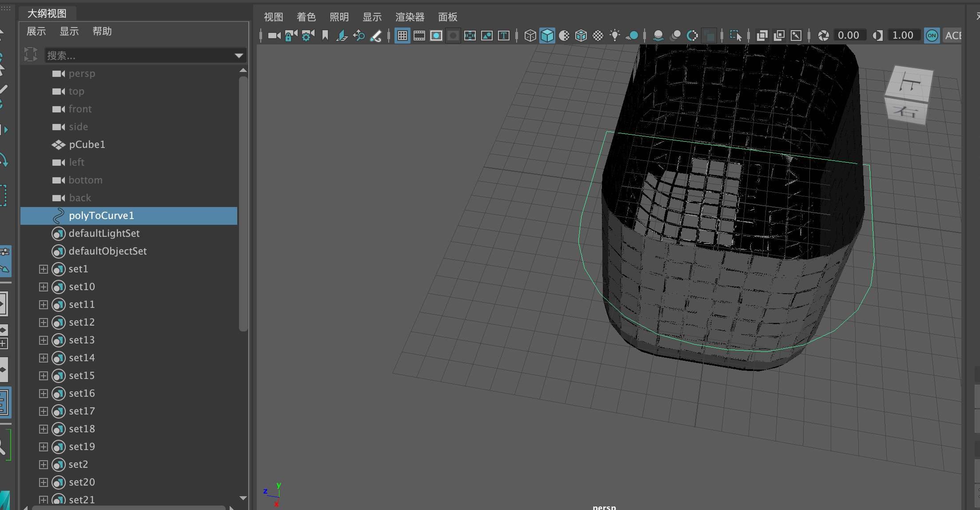This screenshot has width=980, height=510.
Task: Enable the Wireframe display cube icon
Action: pyautogui.click(x=530, y=36)
